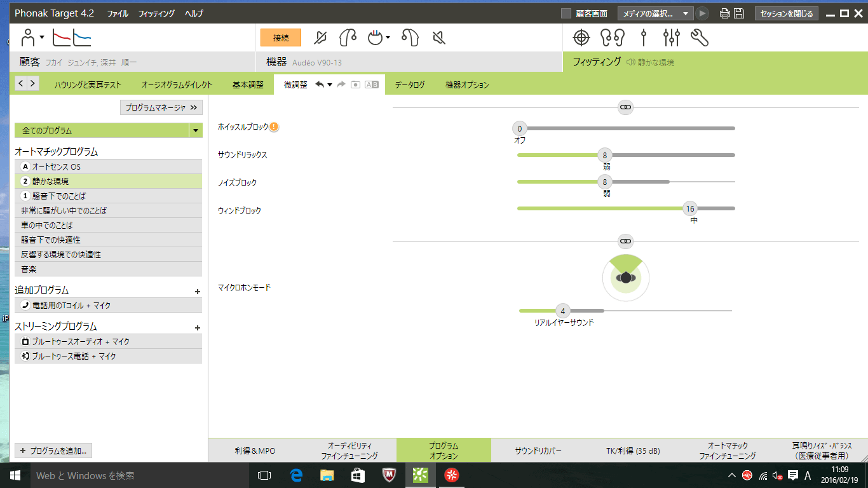
Task: Toggle the upper left-right link icon
Action: pyautogui.click(x=626, y=107)
